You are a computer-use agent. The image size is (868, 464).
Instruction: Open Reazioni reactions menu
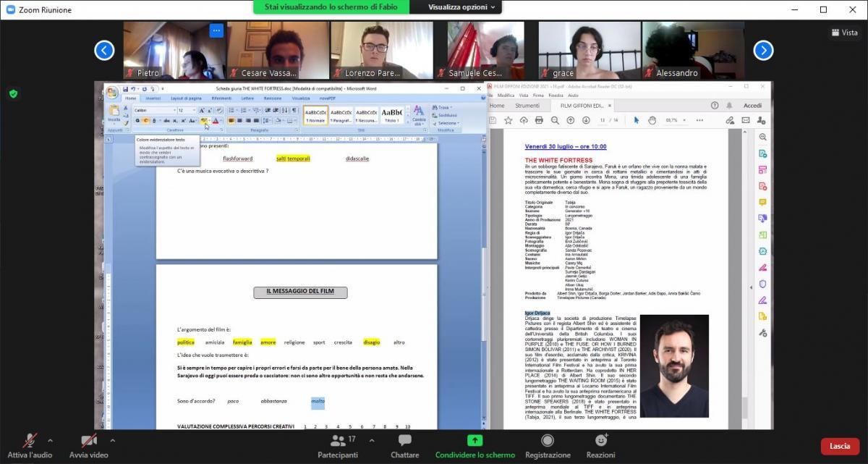[600, 446]
